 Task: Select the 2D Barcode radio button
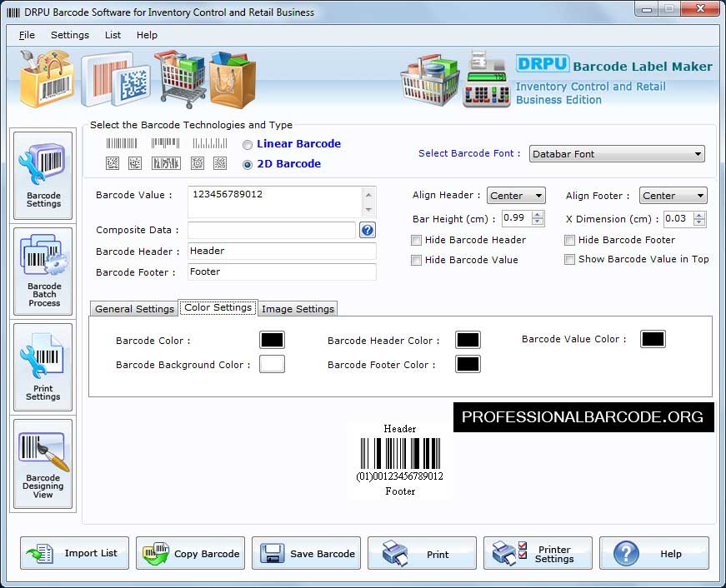pos(248,165)
